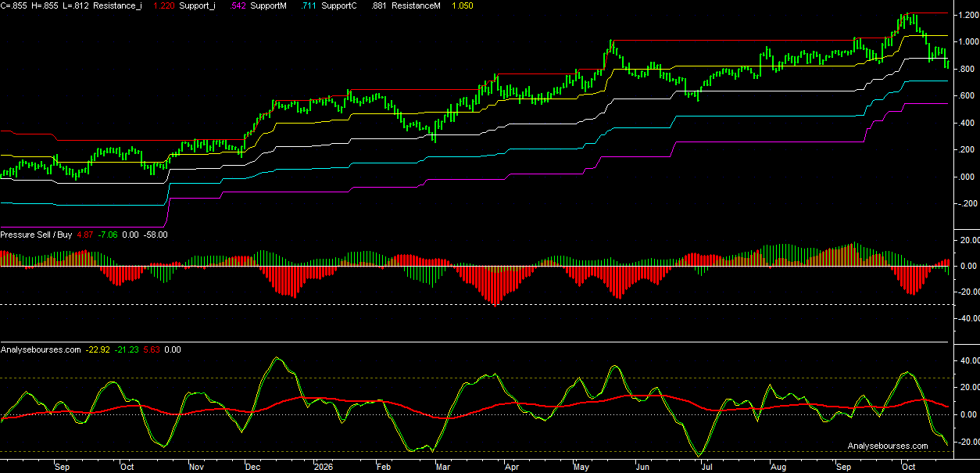Click the cyan ".711" support value
980x473 pixels.
(310, 5)
